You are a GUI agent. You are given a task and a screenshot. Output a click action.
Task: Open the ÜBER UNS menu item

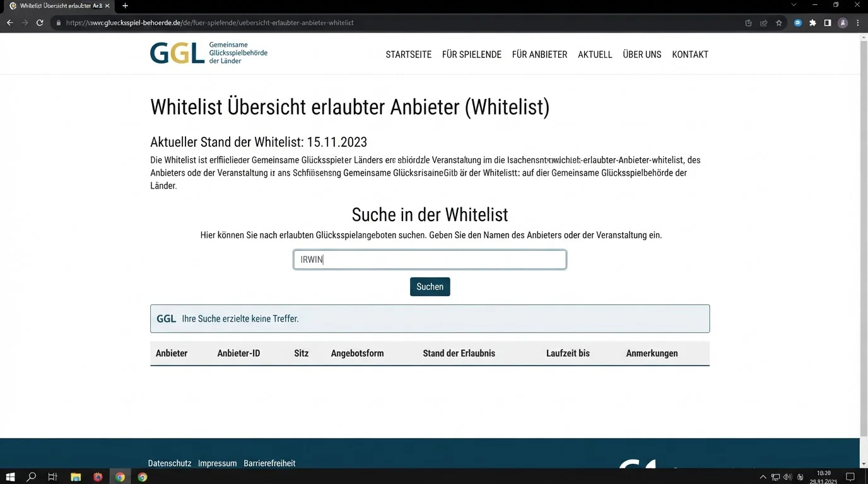click(x=642, y=55)
